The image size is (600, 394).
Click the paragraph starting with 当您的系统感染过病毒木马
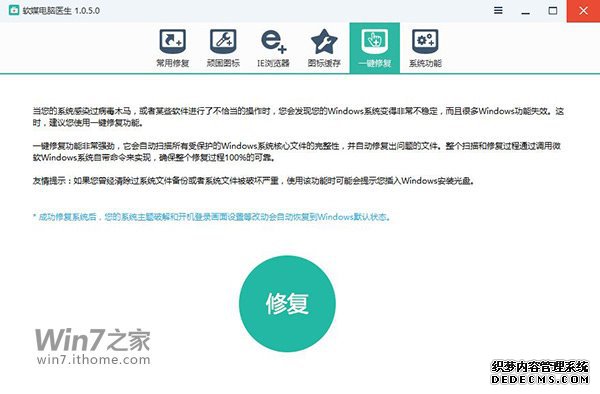coord(298,117)
